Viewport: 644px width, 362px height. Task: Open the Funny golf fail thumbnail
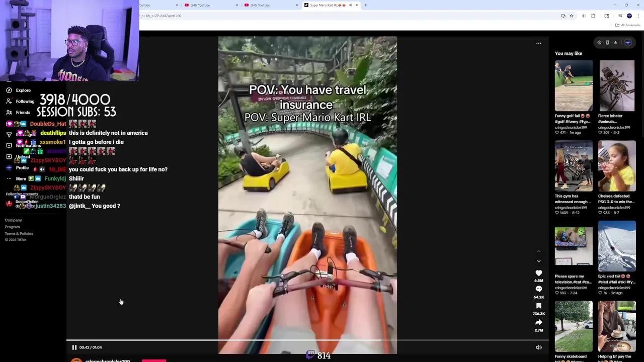point(574,85)
